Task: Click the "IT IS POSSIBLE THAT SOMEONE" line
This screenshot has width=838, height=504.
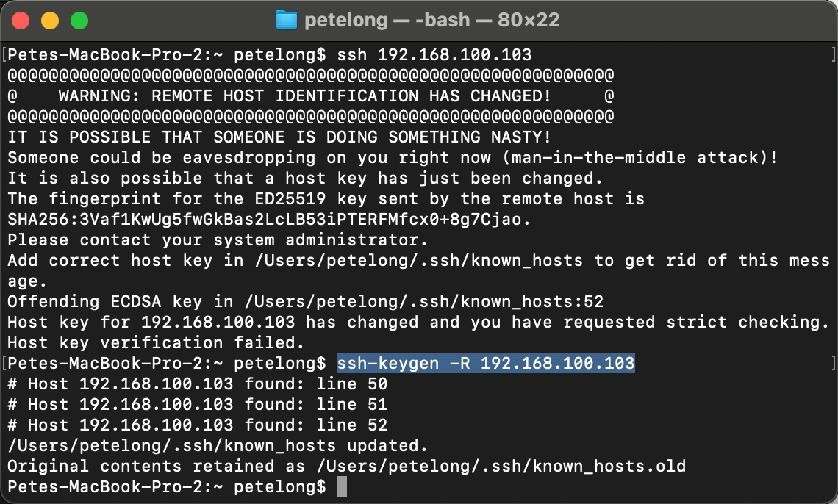Action: 279,137
